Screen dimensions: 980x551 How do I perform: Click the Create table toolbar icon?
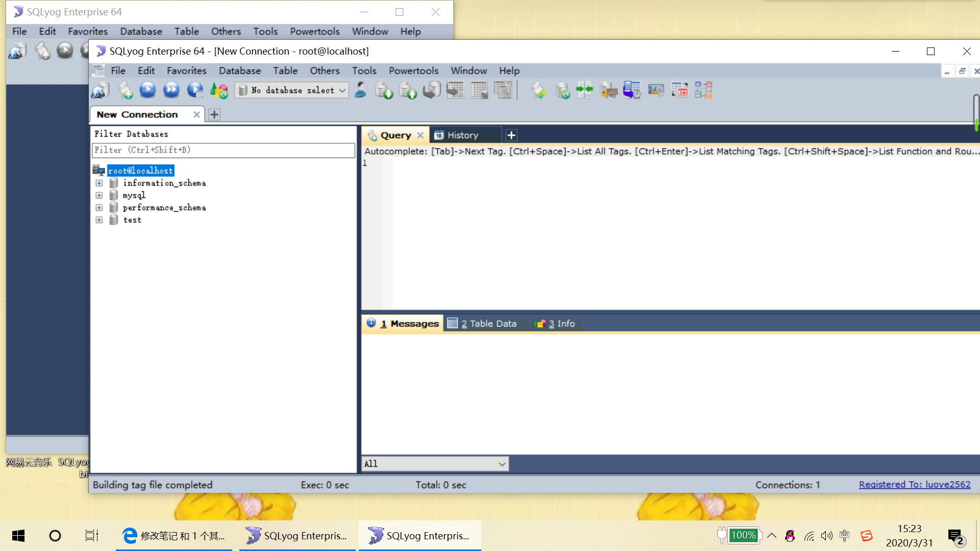click(455, 90)
